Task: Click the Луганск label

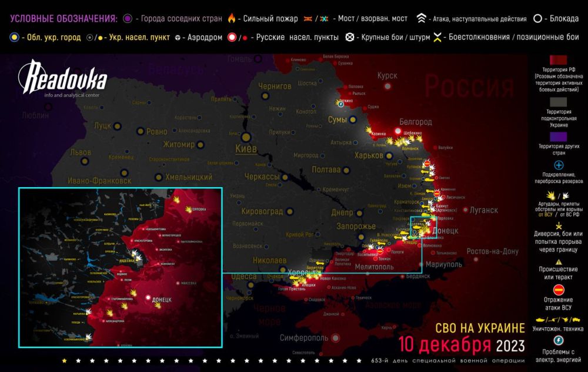Action: [484, 210]
